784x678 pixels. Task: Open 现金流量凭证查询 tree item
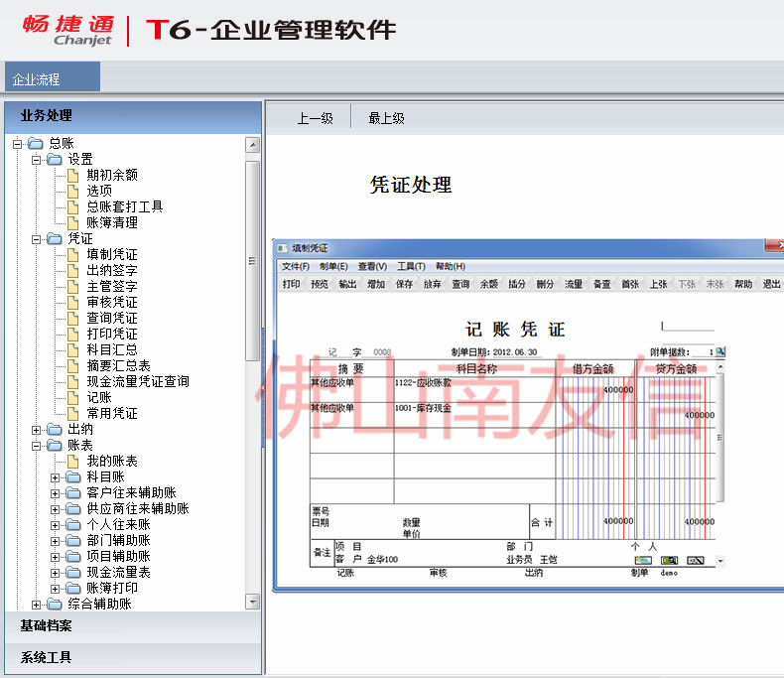click(x=138, y=382)
